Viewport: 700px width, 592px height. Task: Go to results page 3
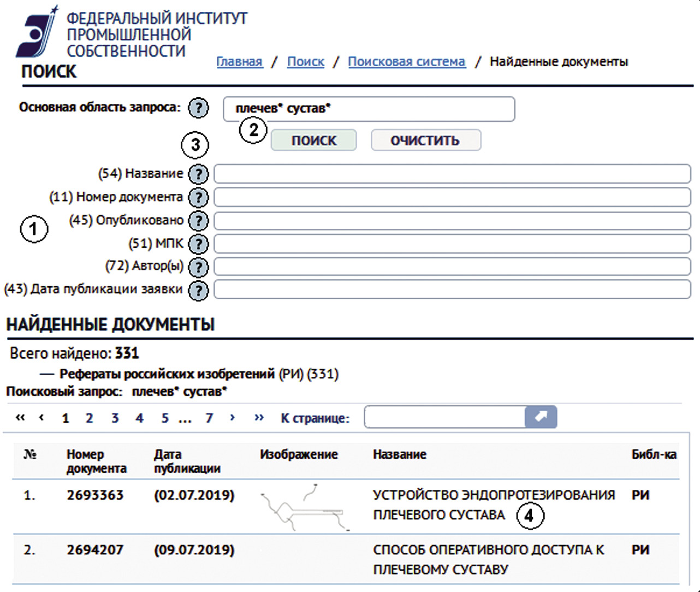[x=115, y=418]
